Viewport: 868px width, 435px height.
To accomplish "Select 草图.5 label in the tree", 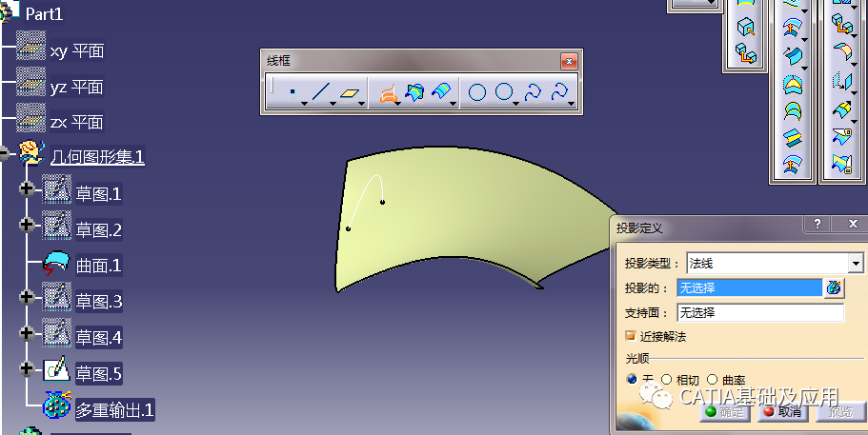I will [x=98, y=374].
